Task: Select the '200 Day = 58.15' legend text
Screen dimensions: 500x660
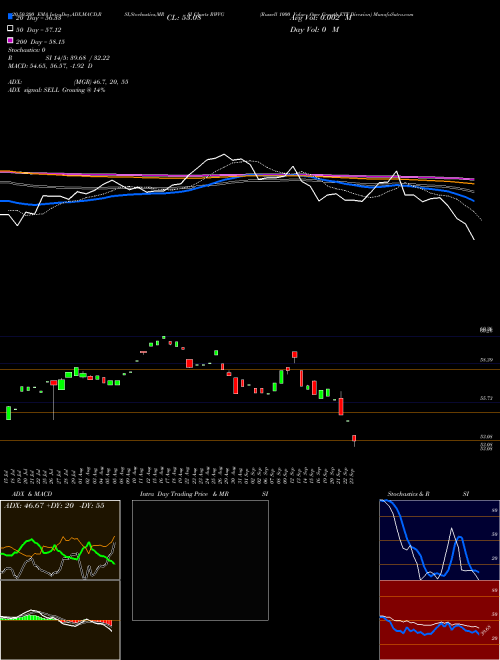Action: [x=40, y=42]
